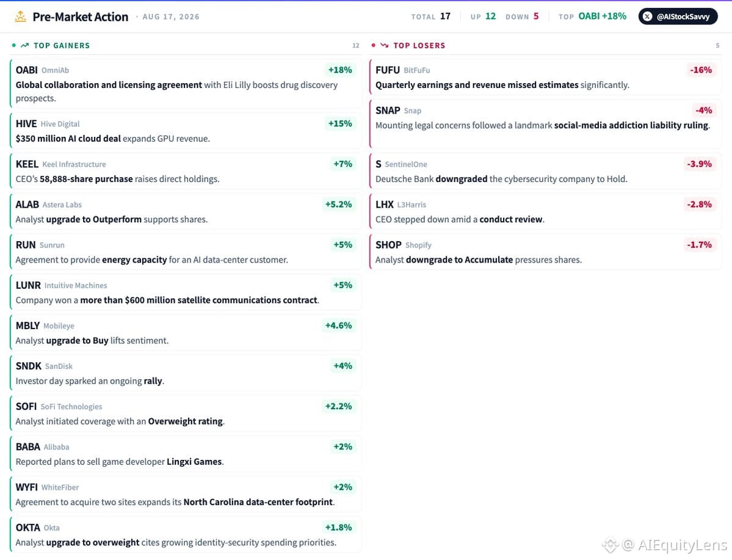Click the X logo in @AIStockSavvy badge
This screenshot has width=732, height=560.
pos(647,17)
